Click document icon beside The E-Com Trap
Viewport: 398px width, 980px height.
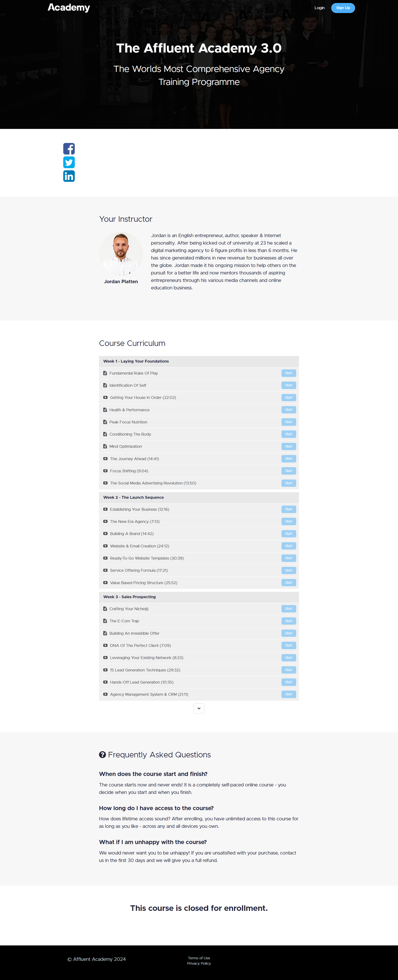105,621
